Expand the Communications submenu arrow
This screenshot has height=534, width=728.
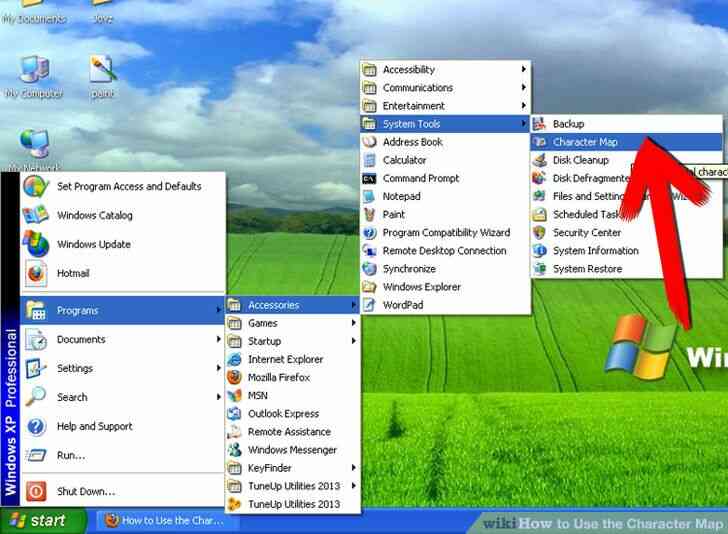[523, 87]
